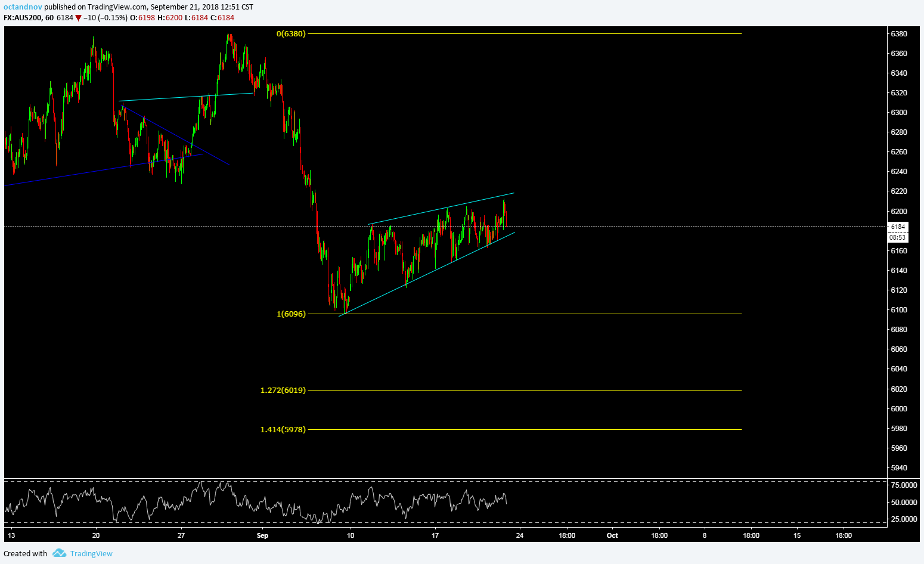Click the Sep date label on time axis
924x564 pixels.
(262, 535)
